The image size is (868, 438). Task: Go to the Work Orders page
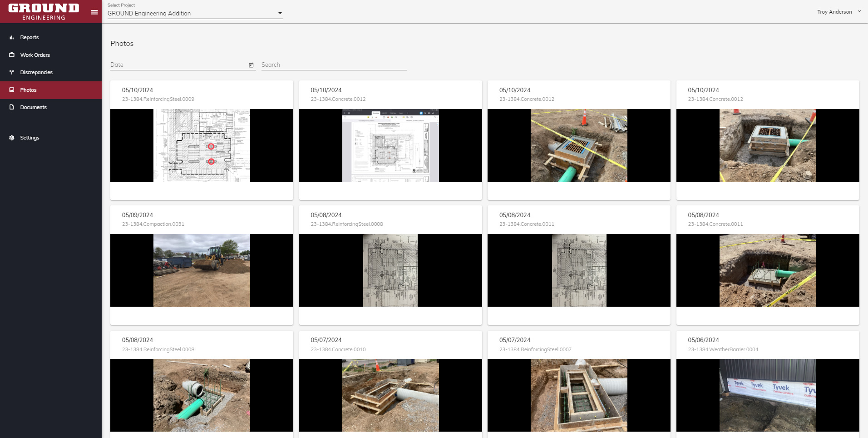coord(35,55)
